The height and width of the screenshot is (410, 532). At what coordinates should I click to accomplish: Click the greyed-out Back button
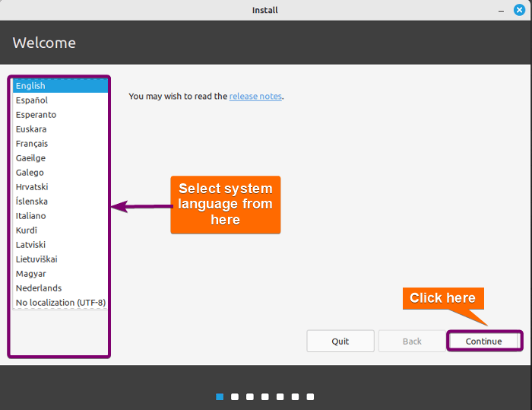coord(412,341)
